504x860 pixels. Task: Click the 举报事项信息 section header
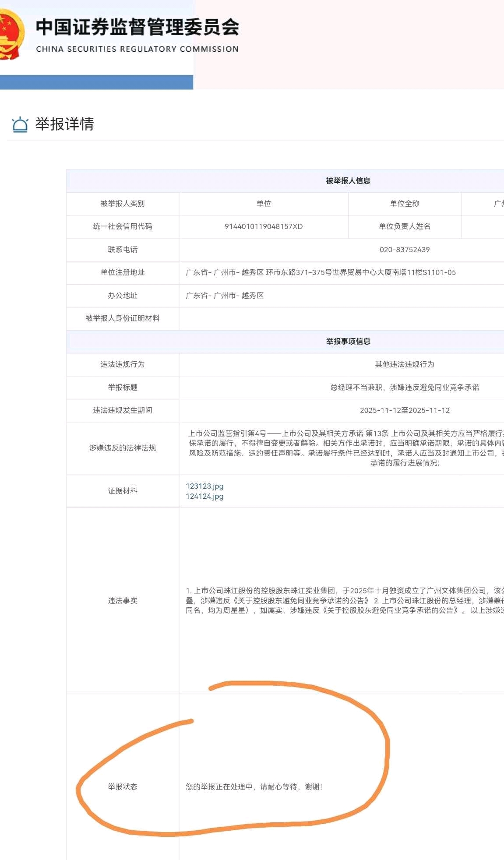coord(348,342)
